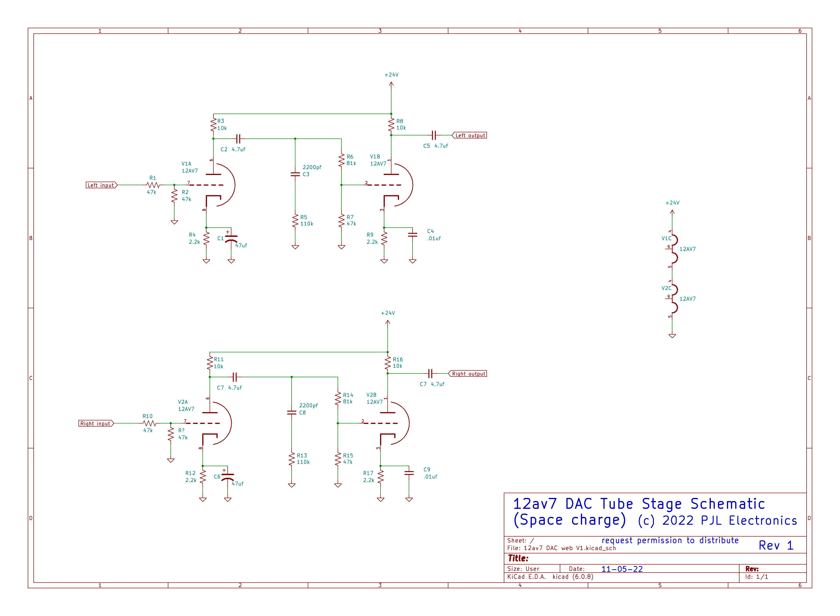Click resistor R1 47k symbol
This screenshot has width=840, height=616.
153,185
